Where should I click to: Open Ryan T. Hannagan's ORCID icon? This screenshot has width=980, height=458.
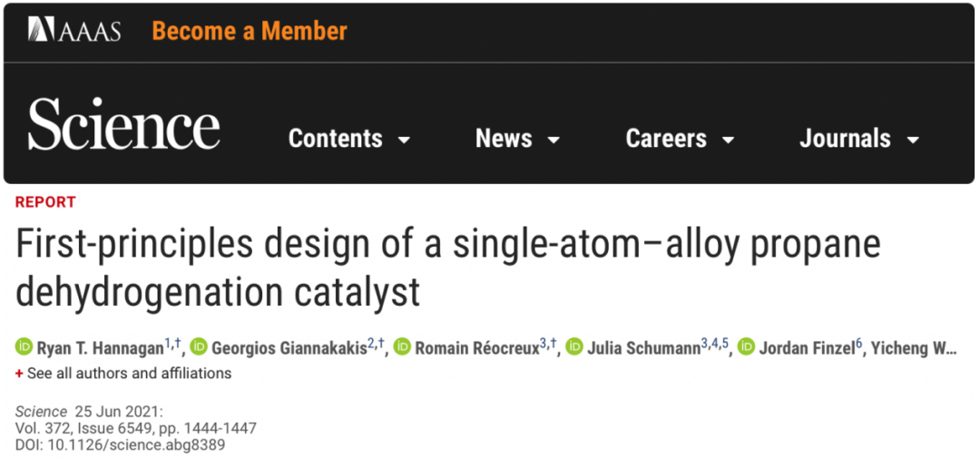(x=24, y=346)
